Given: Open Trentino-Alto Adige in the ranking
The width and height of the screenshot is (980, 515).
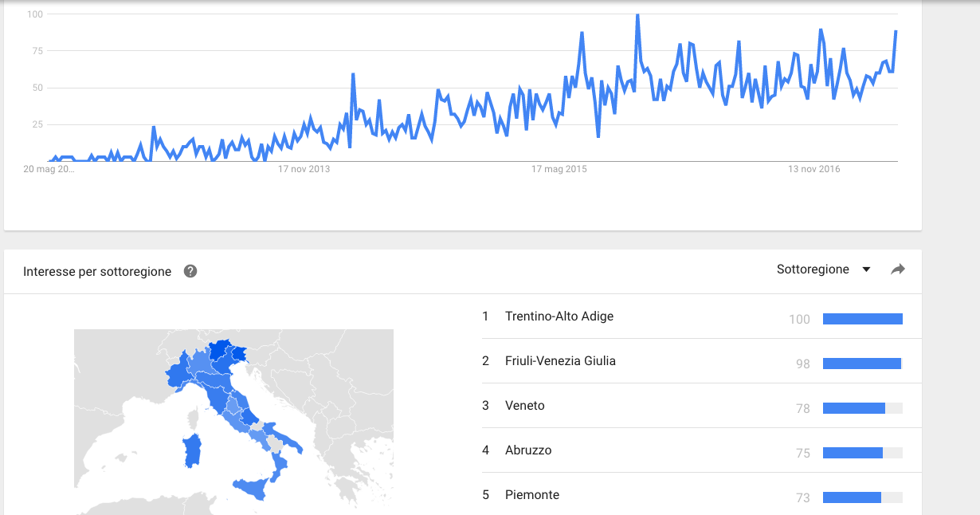Looking at the screenshot, I should [559, 316].
